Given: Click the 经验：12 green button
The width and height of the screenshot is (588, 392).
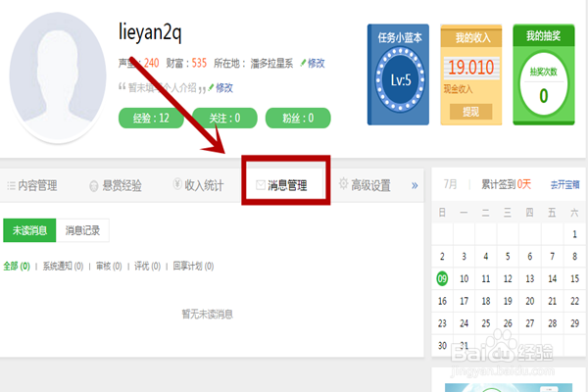Looking at the screenshot, I should [151, 119].
